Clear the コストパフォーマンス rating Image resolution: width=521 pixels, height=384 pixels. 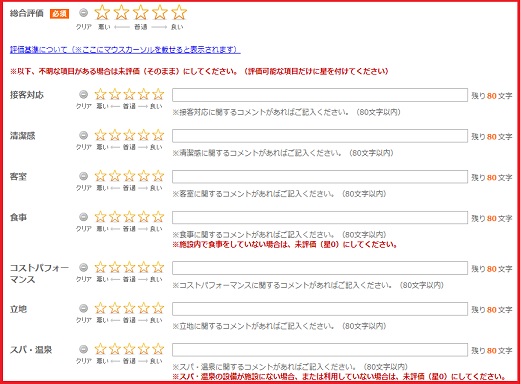83,267
